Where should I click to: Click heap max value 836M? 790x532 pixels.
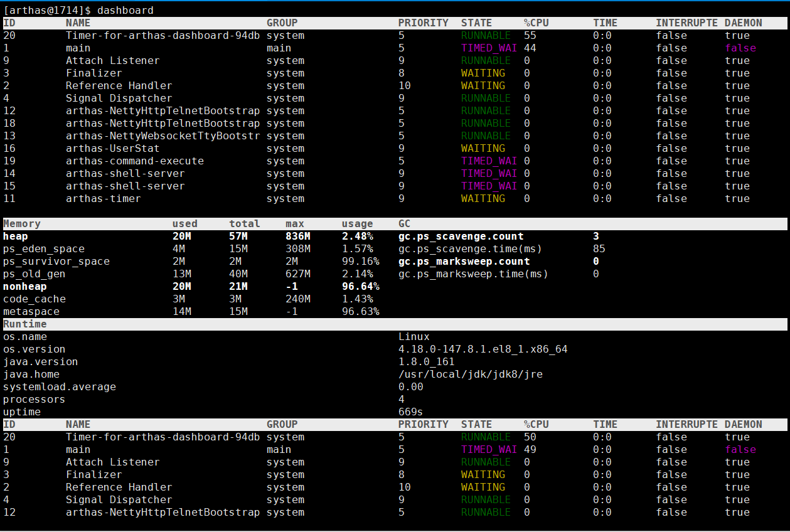coord(298,237)
